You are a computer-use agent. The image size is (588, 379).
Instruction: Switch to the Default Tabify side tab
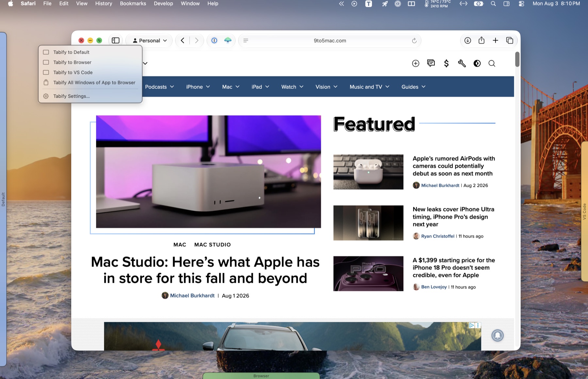coord(3,199)
